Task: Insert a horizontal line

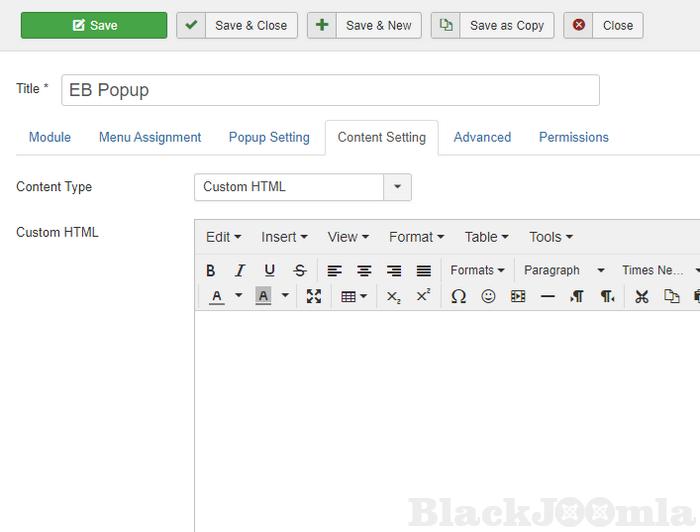Action: point(547,296)
